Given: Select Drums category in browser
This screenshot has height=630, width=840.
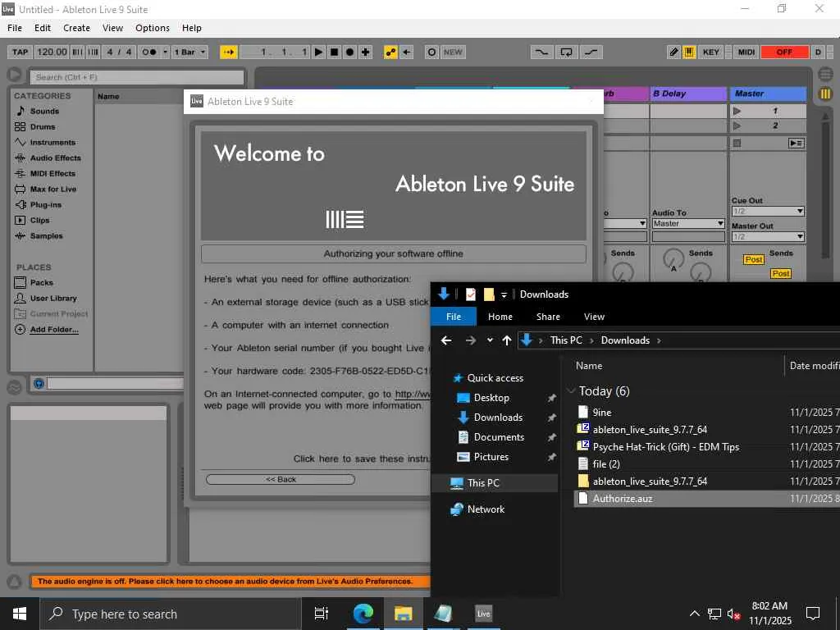Looking at the screenshot, I should click(43, 127).
